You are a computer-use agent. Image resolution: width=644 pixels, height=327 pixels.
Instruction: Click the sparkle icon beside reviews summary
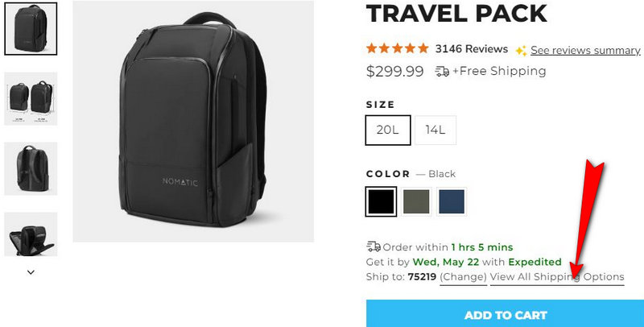(521, 51)
